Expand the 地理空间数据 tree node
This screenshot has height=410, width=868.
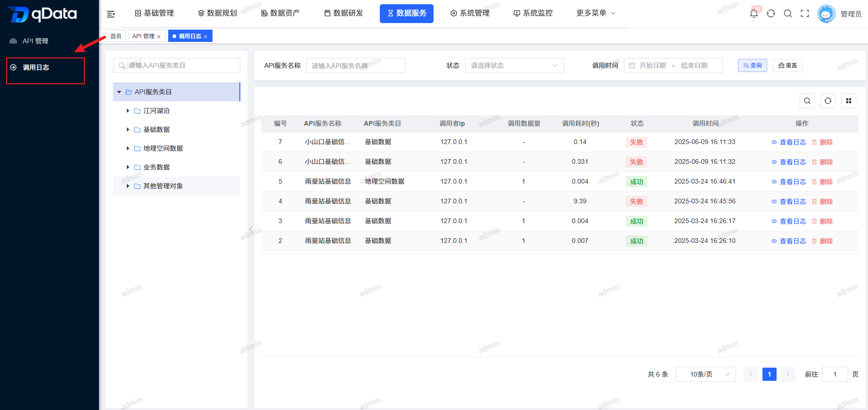tap(128, 148)
